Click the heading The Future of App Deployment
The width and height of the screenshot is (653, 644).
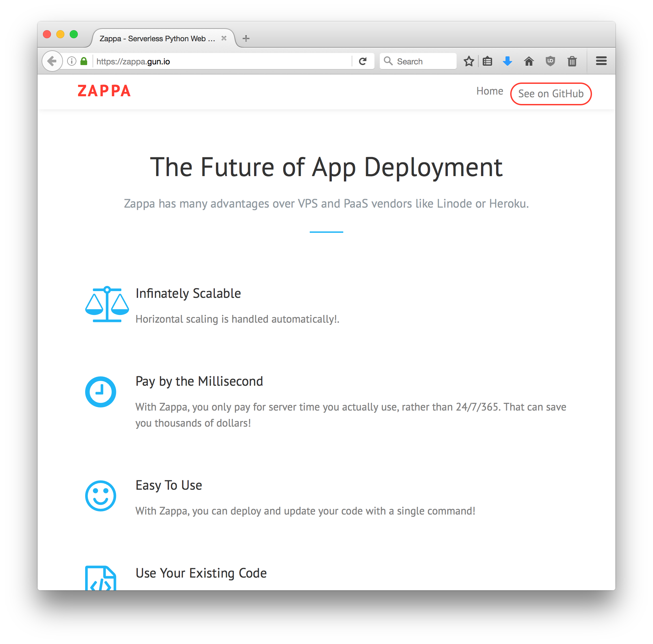click(326, 167)
